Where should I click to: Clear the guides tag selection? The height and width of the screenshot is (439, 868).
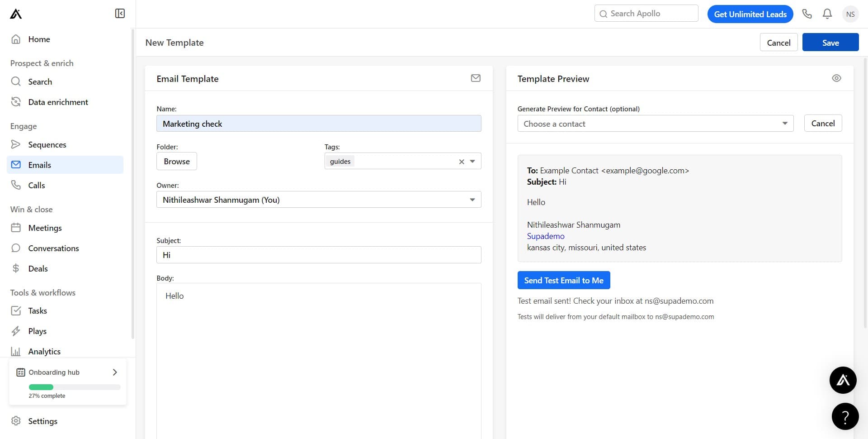[x=461, y=162]
